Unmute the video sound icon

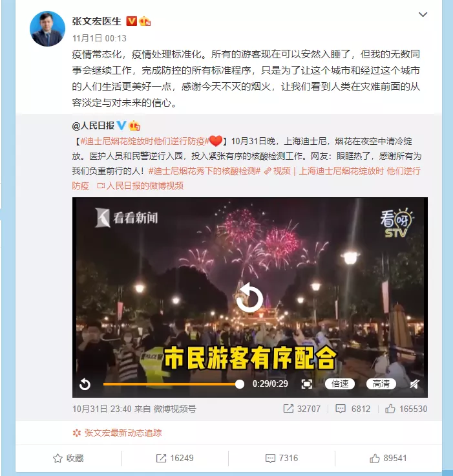coord(414,384)
